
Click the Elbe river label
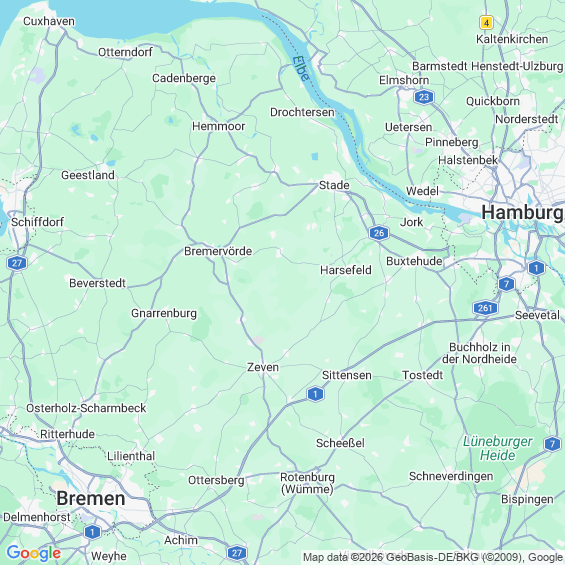pos(301,68)
